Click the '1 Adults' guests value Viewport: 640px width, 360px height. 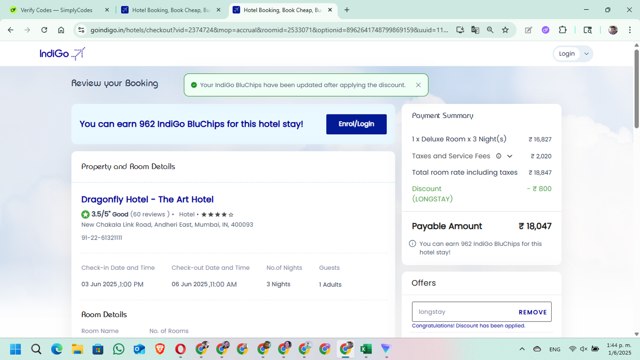330,284
